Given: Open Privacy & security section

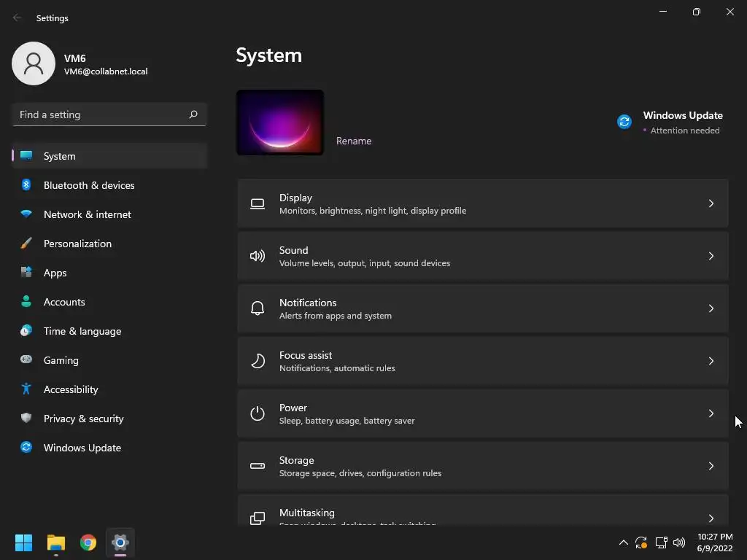Looking at the screenshot, I should tap(109, 418).
